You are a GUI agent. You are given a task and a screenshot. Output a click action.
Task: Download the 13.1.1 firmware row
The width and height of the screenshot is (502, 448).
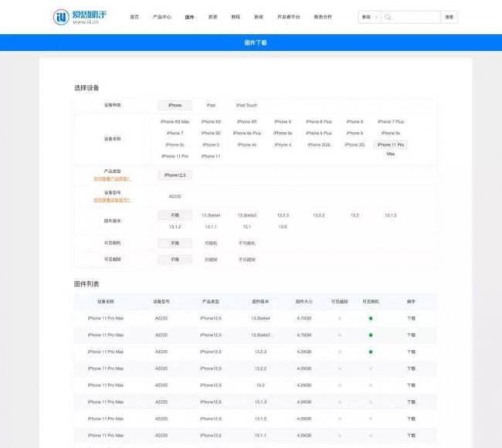[411, 436]
